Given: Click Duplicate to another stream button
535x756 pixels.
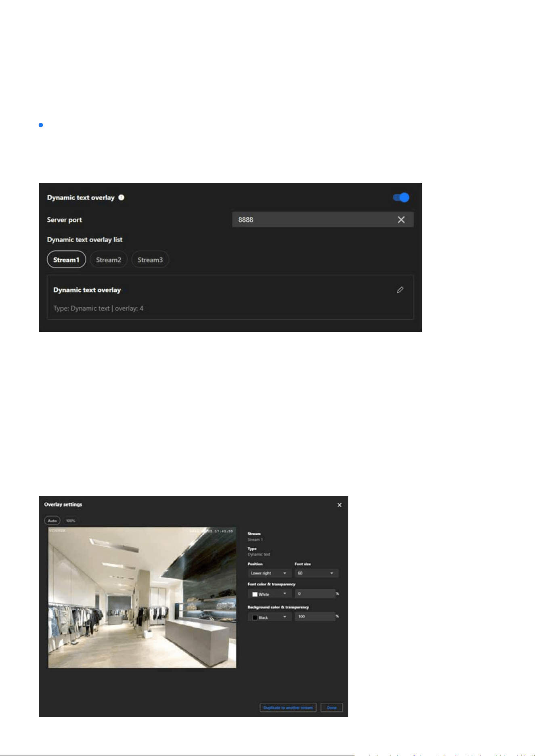Looking at the screenshot, I should (288, 708).
